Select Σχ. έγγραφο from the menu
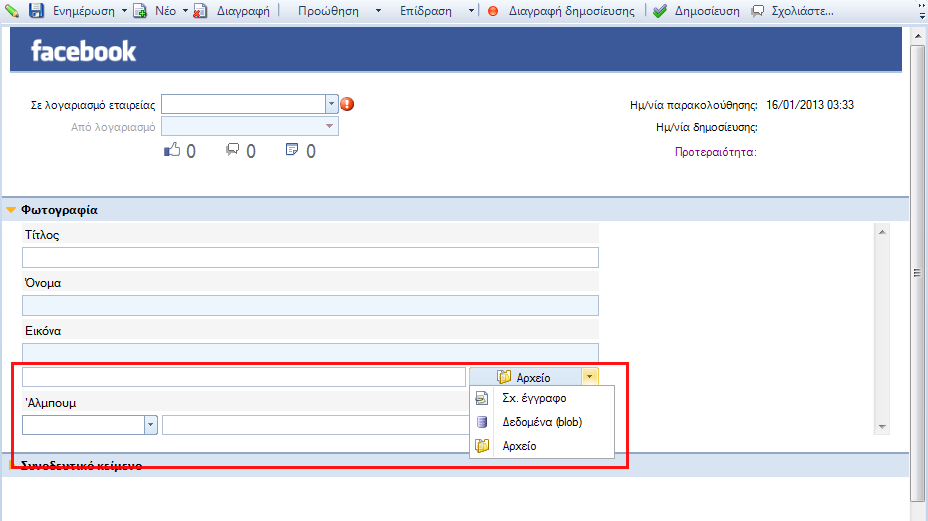Image resolution: width=928 pixels, height=521 pixels. 534,398
